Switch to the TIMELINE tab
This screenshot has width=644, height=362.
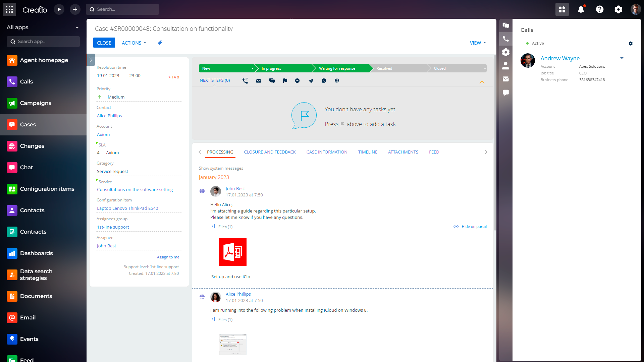click(368, 152)
